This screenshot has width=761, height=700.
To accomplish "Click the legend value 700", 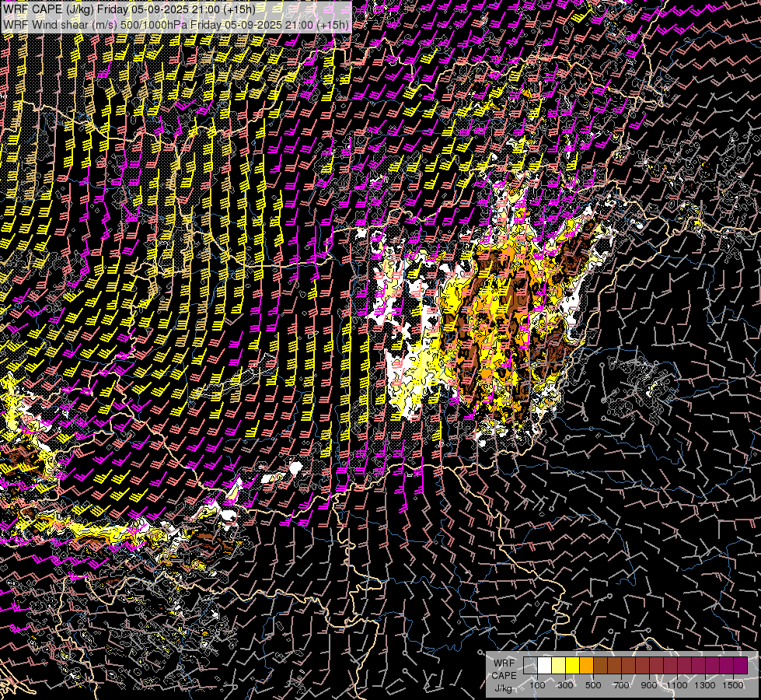I will pyautogui.click(x=621, y=685).
